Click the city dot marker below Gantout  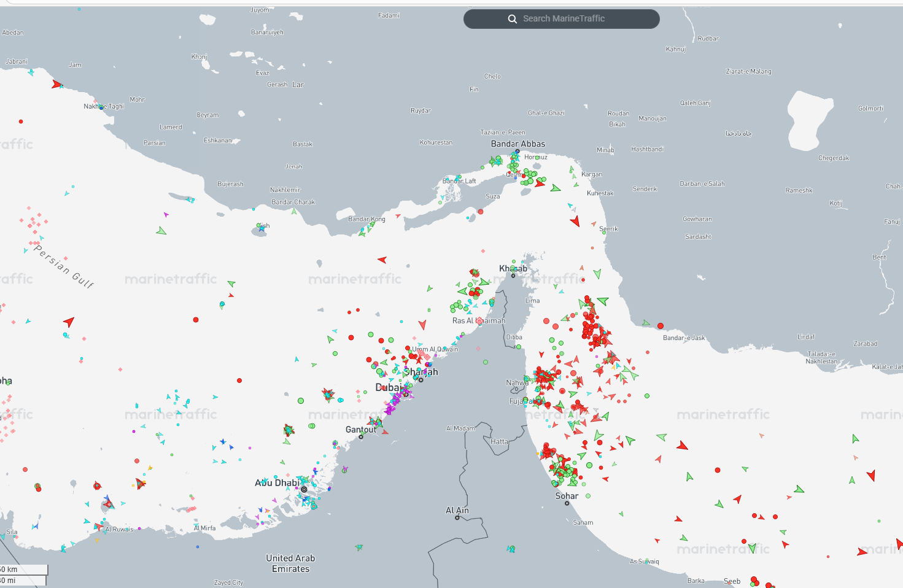click(362, 436)
